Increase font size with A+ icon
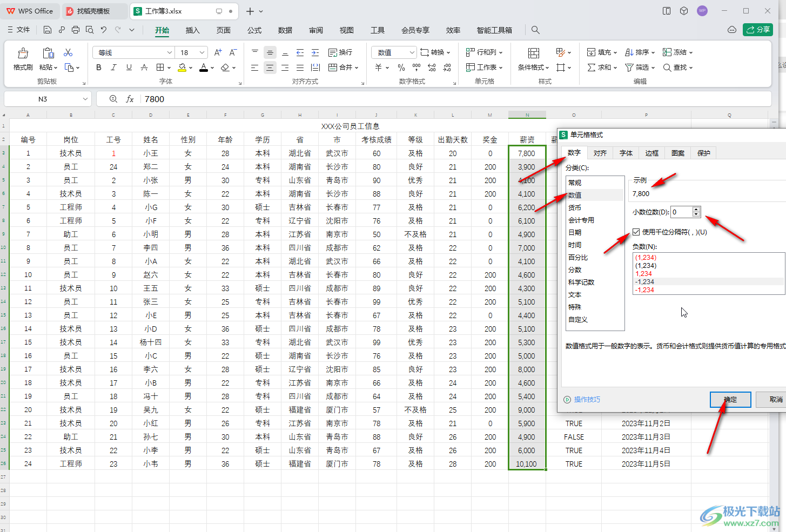Image resolution: width=786 pixels, height=532 pixels. click(218, 52)
